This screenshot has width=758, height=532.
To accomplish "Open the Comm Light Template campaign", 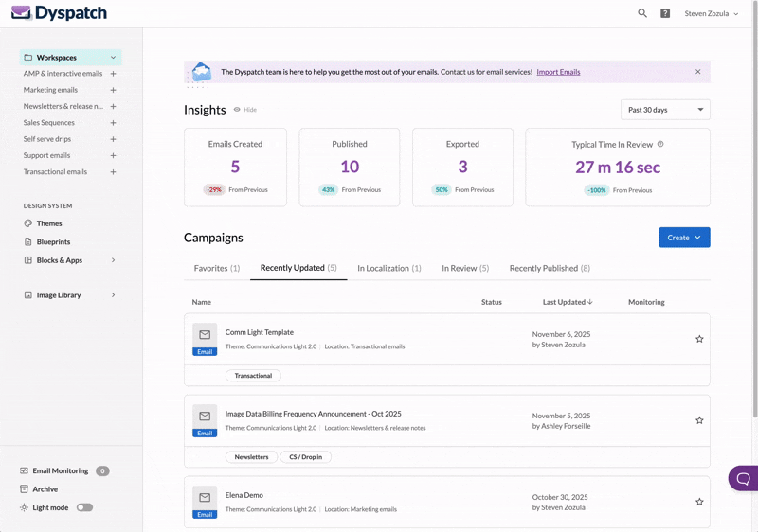I will [259, 332].
